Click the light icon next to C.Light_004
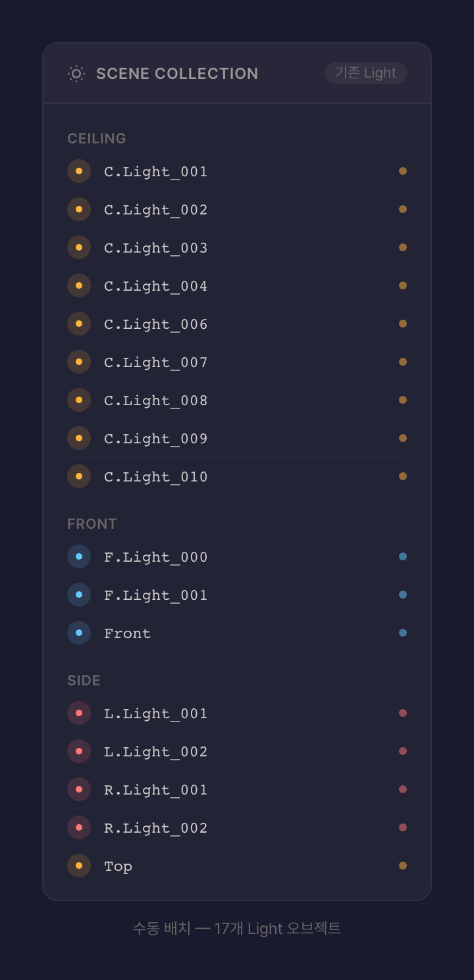 (x=79, y=285)
